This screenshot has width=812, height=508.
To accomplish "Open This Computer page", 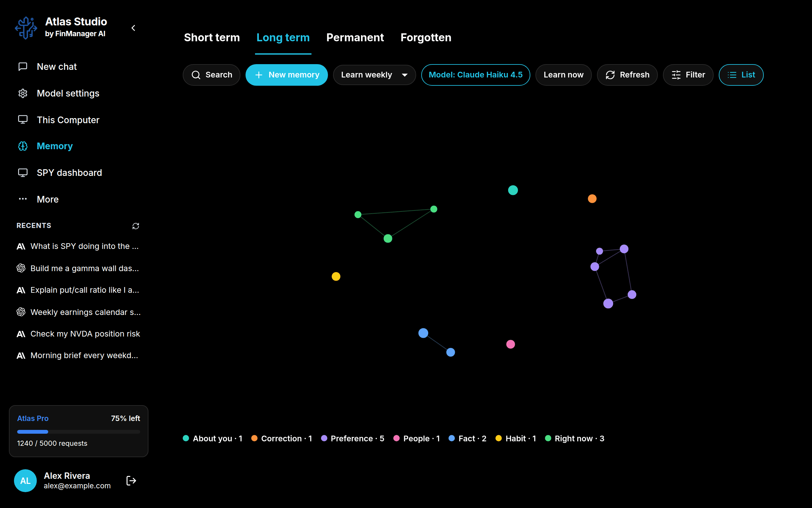I will pos(79,120).
